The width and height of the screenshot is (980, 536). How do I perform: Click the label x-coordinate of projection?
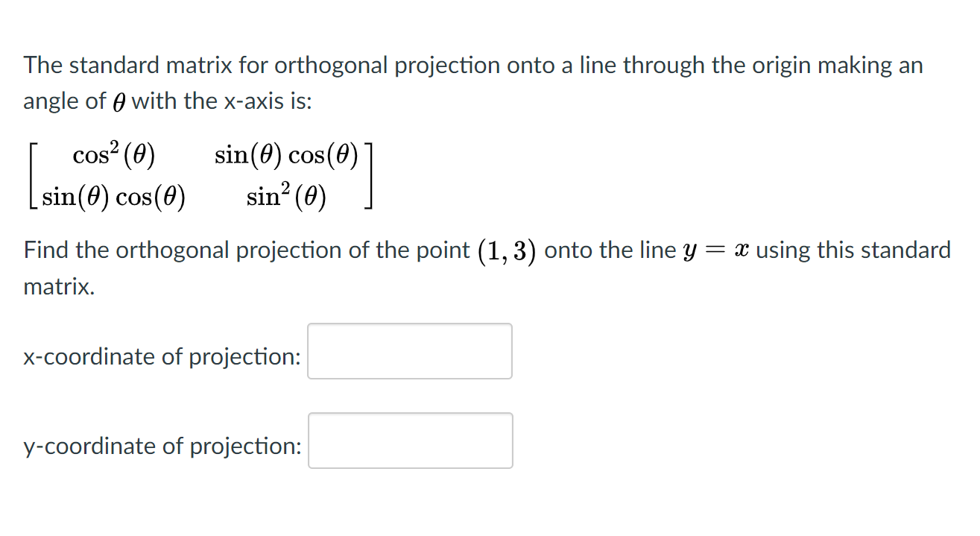click(x=161, y=357)
